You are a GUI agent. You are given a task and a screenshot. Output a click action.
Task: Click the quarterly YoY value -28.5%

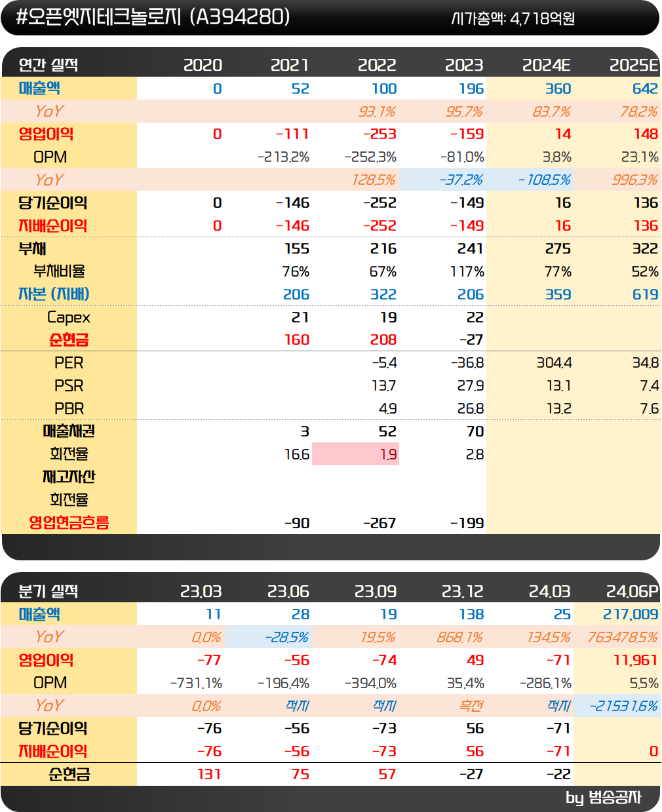click(x=286, y=637)
